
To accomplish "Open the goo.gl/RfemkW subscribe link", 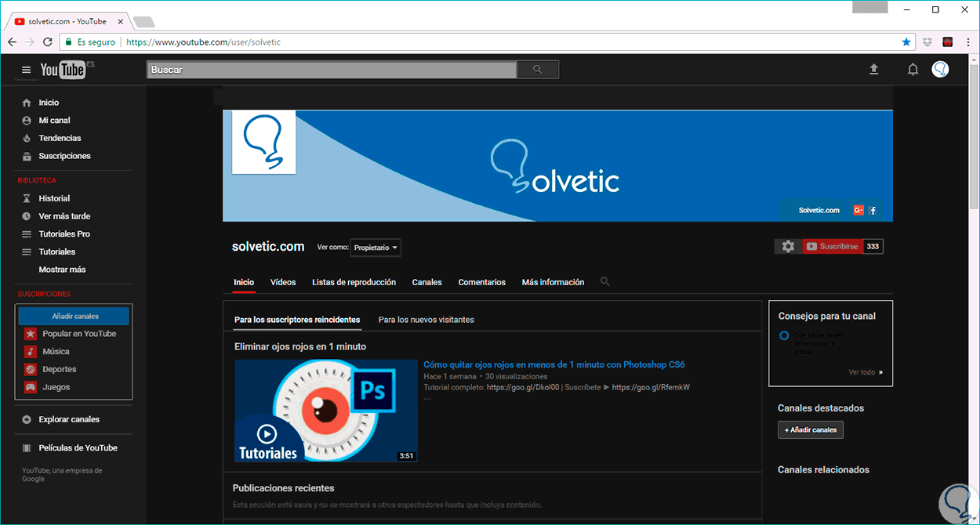I will coord(651,387).
